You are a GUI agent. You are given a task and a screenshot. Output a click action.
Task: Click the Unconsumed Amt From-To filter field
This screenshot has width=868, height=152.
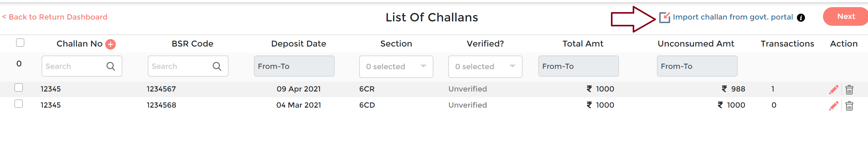coord(697,66)
